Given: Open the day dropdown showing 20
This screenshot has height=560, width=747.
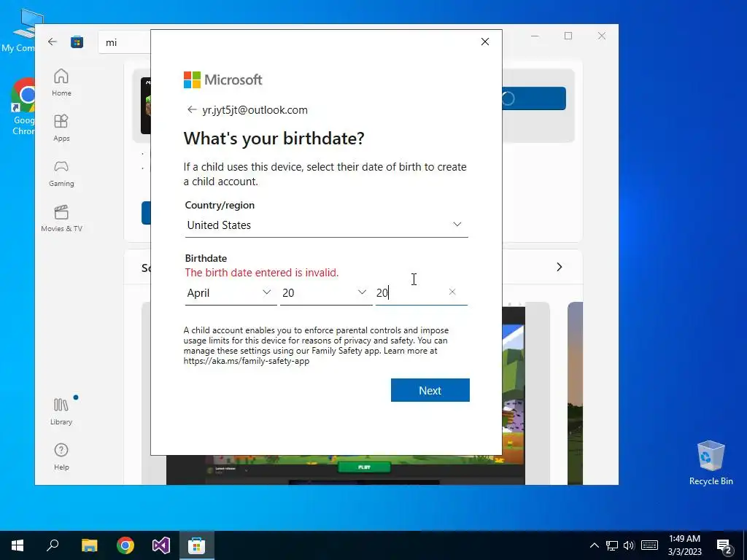Looking at the screenshot, I should 326,293.
